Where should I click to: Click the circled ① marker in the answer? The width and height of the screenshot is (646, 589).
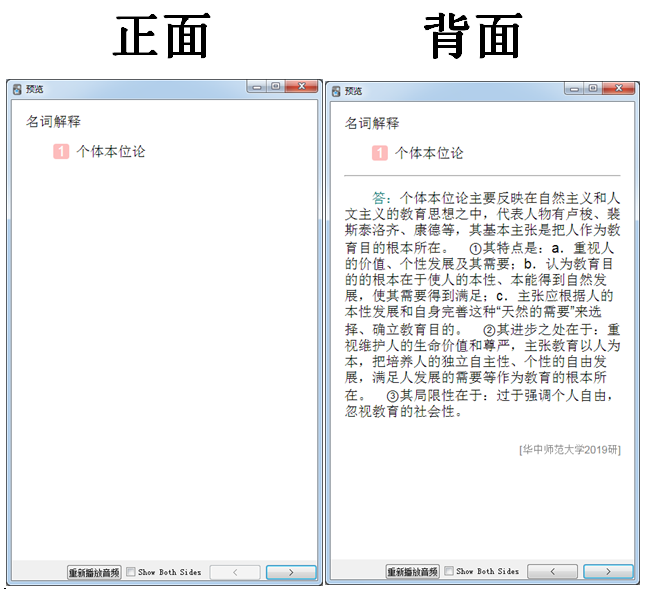475,248
